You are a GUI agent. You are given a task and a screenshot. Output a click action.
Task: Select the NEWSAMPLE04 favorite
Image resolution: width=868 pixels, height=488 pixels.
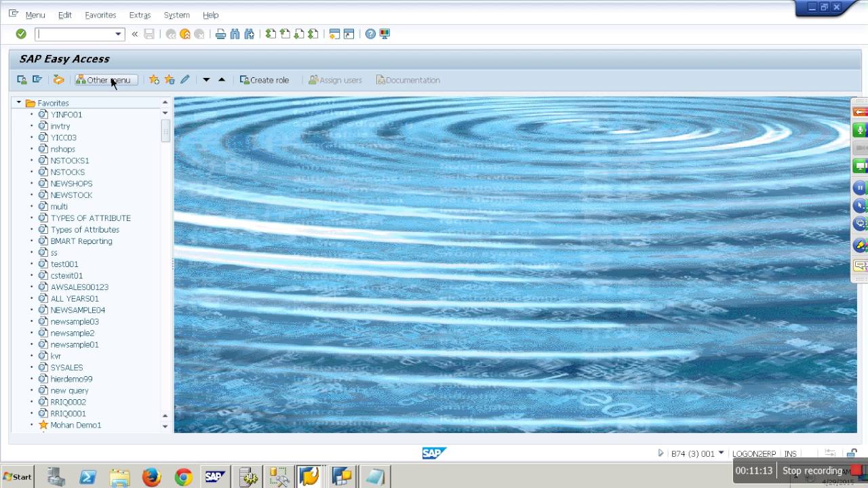coord(78,310)
